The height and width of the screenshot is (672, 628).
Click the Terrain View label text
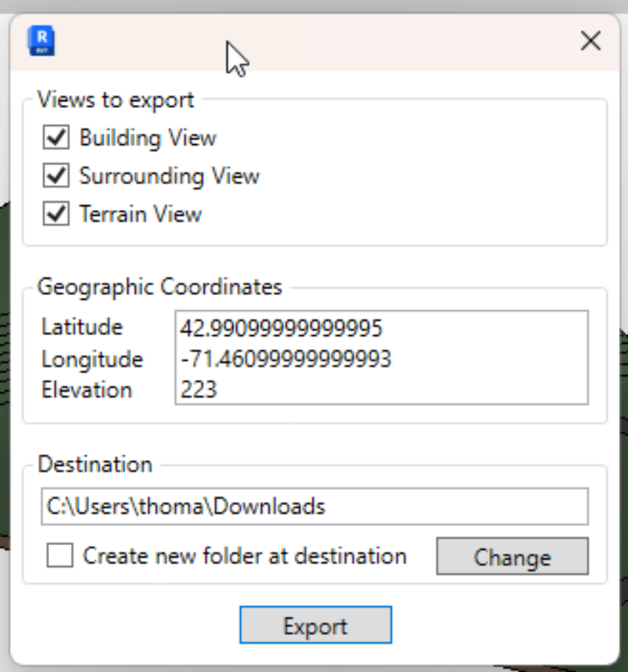pyautogui.click(x=140, y=214)
